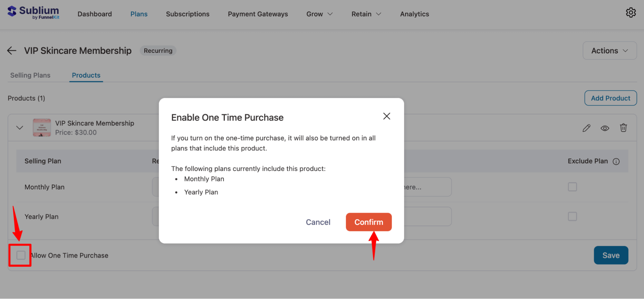Screen dimensions: 644x299
Task: Open the Exclude Plan info tooltip
Action: pos(617,161)
